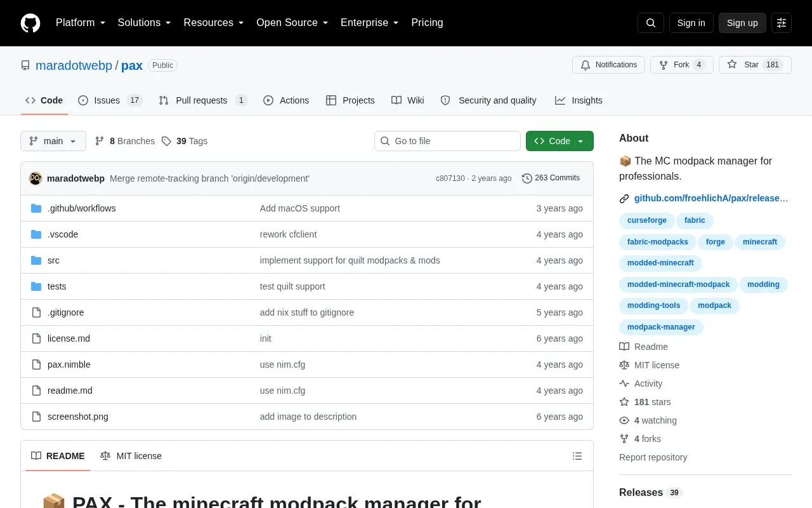The image size is (812, 508).
Task: Expand the Solutions menu
Action: point(145,23)
